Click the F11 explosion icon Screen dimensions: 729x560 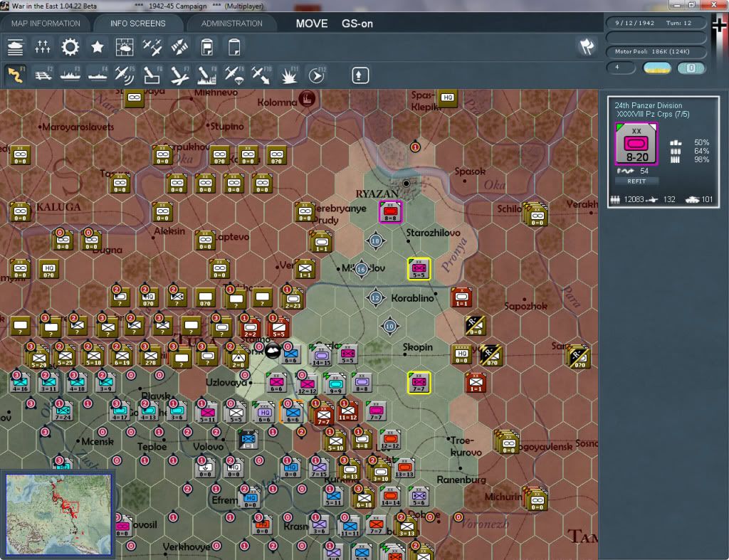289,75
